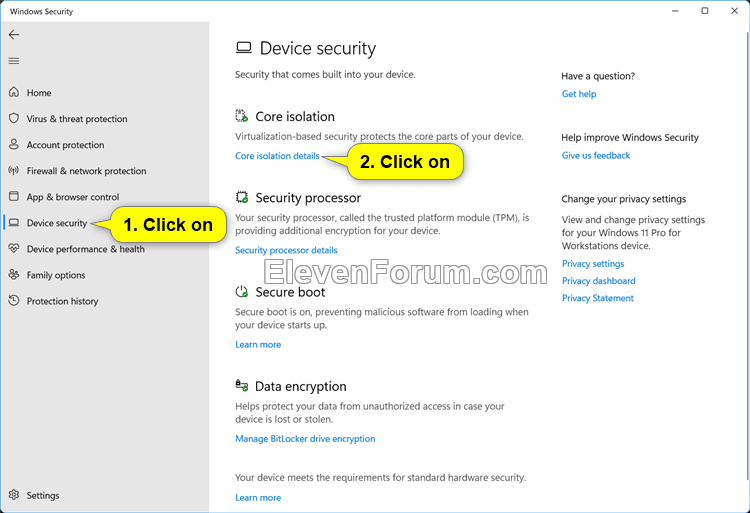Click the Device performance & health heart icon
The height and width of the screenshot is (513, 750).
(x=14, y=249)
